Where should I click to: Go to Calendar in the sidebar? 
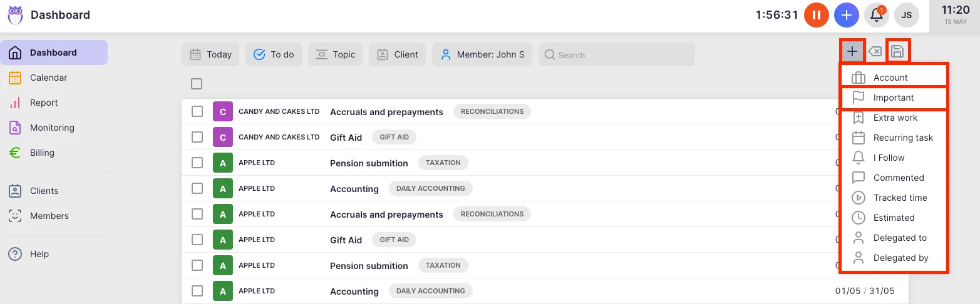coord(48,78)
